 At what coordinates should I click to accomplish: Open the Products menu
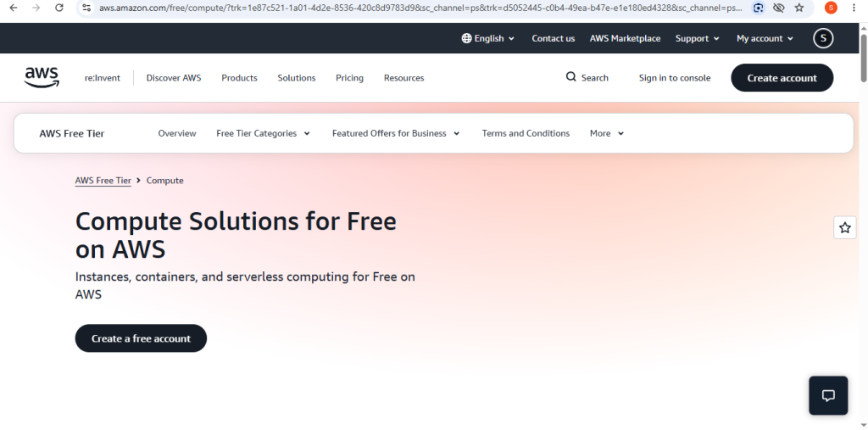239,78
